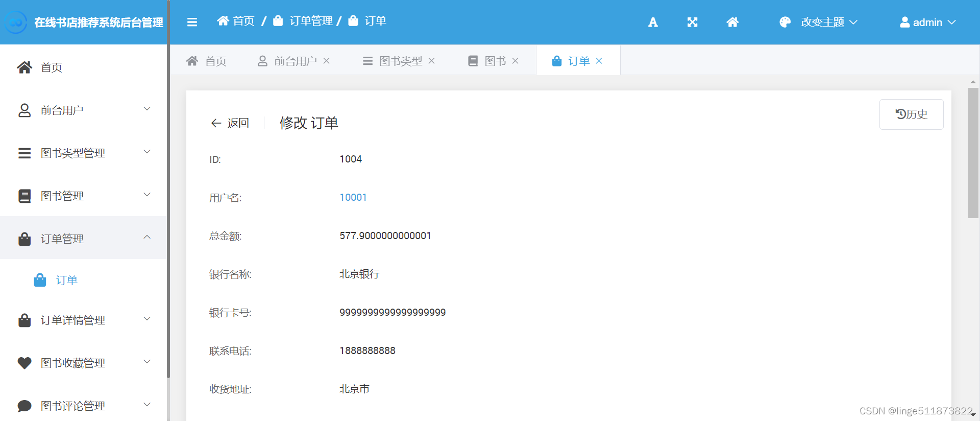Close the 前台用户 tab

327,61
